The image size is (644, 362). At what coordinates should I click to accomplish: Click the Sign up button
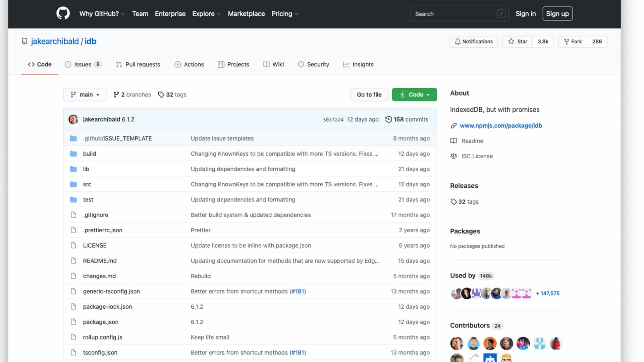point(557,14)
